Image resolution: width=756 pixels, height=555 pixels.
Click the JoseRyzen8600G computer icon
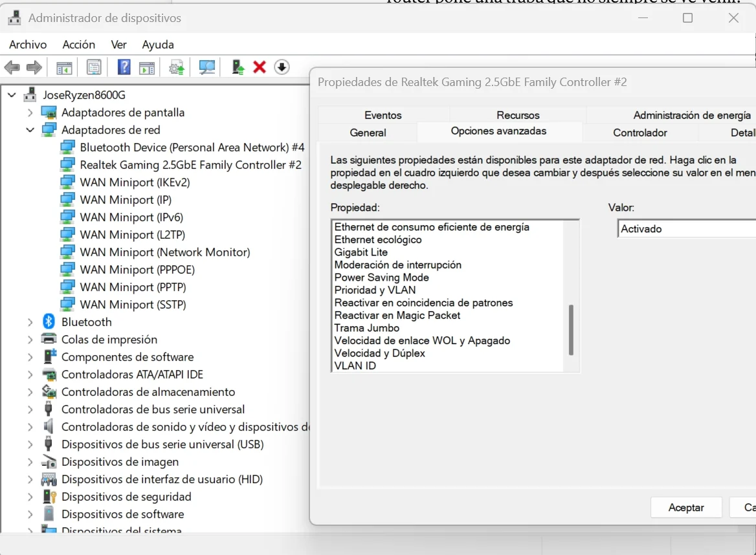[x=30, y=94]
